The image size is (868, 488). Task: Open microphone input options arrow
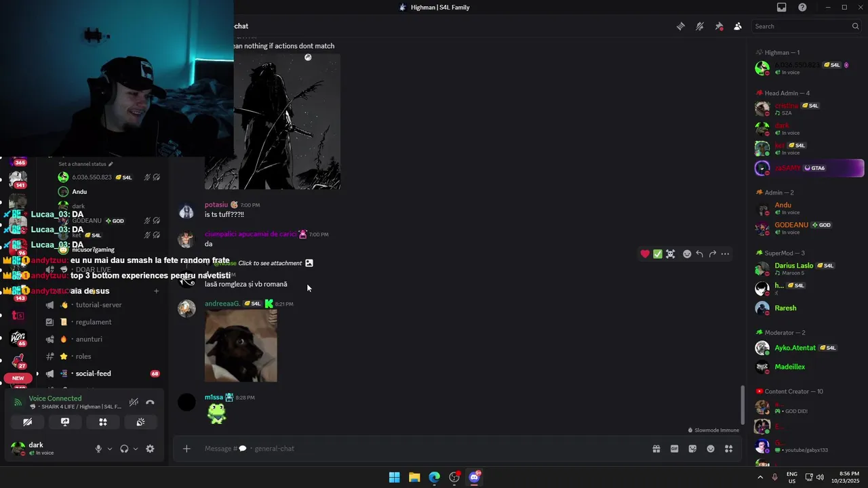coord(110,449)
